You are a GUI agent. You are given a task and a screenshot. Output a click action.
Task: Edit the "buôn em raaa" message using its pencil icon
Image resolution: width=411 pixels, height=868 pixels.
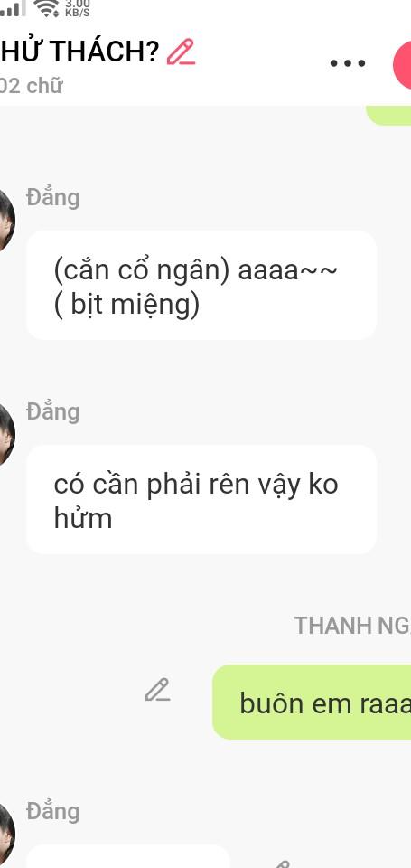158,690
